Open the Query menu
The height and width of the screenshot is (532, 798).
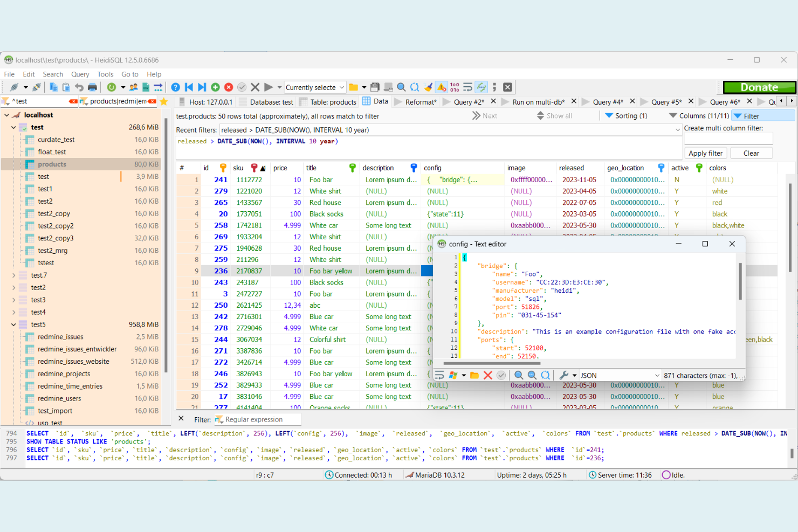tap(80, 74)
